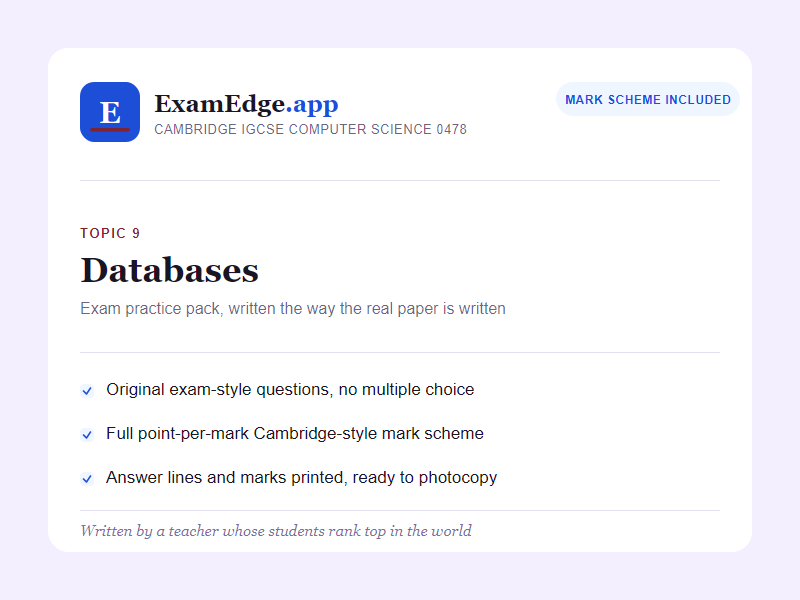Click the checkmark beside Full point-per-mark mark scheme
The width and height of the screenshot is (800, 600).
(87, 435)
